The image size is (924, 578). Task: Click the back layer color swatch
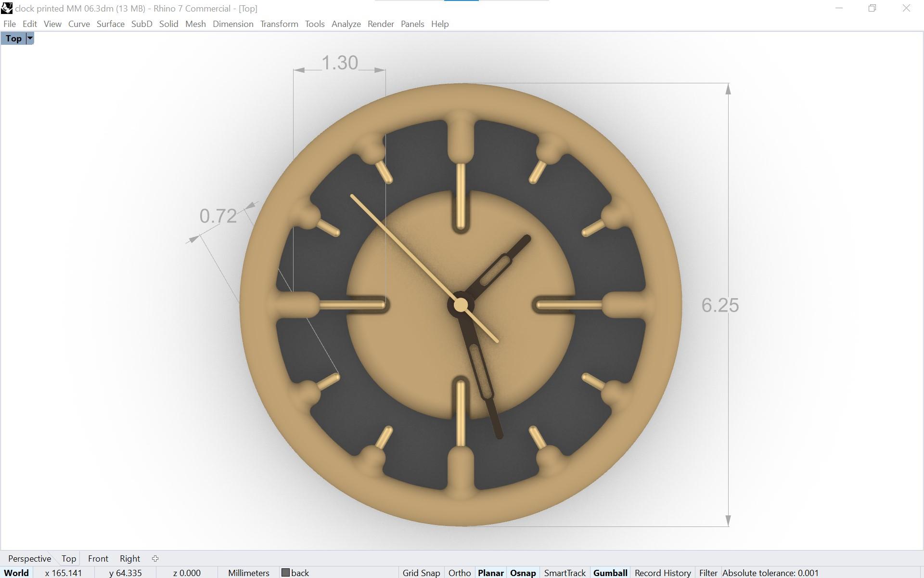pos(285,573)
